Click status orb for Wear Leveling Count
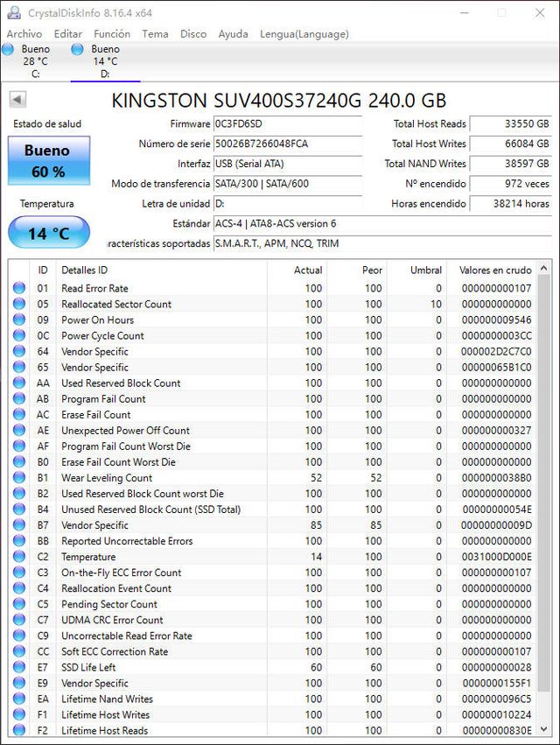The image size is (560, 745). pos(19,478)
